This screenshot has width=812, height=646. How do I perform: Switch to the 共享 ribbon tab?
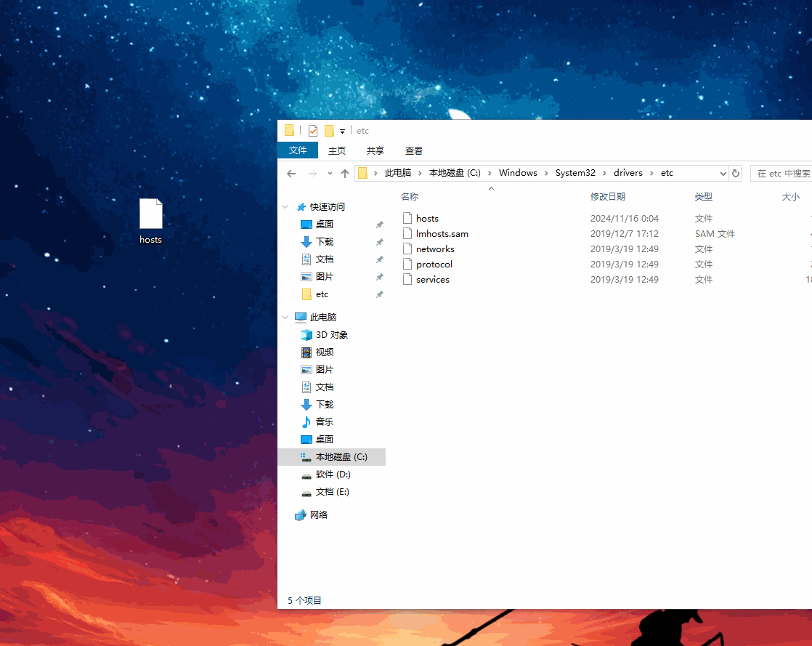click(x=375, y=150)
